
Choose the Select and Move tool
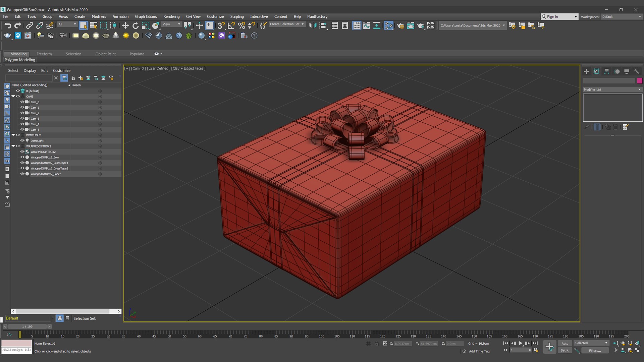pyautogui.click(x=125, y=25)
